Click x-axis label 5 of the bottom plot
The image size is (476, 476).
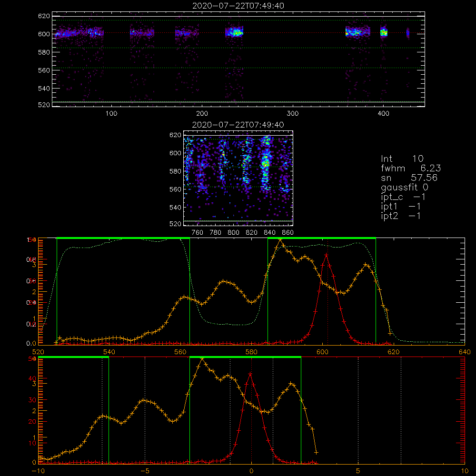point(358,471)
